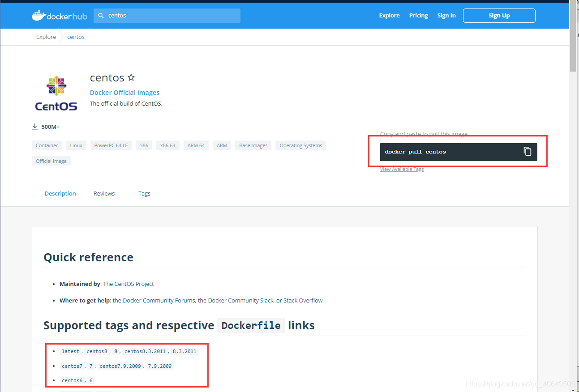Select the Container tag chip

pyautogui.click(x=47, y=145)
